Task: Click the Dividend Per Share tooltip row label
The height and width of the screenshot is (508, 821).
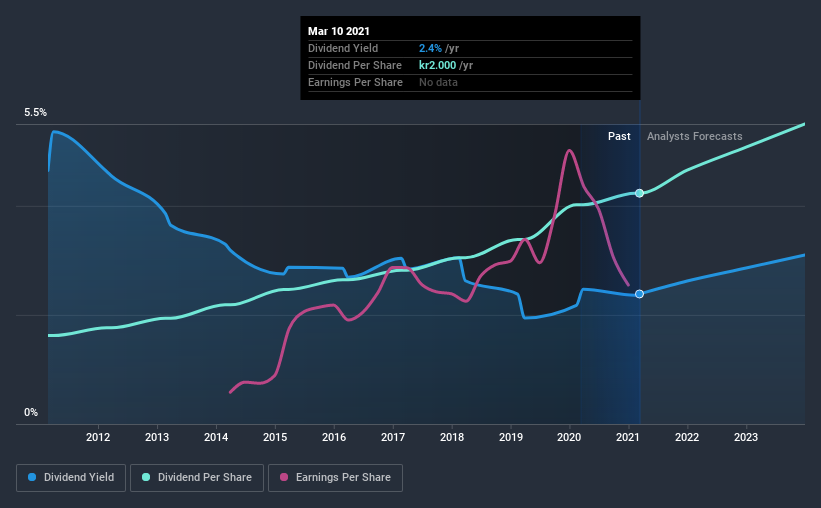Action: [355, 65]
